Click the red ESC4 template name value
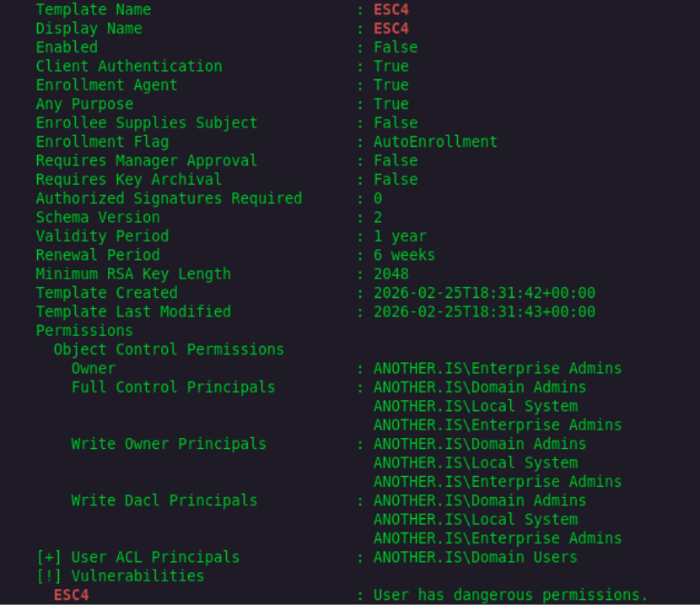The image size is (700, 605). pyautogui.click(x=391, y=10)
